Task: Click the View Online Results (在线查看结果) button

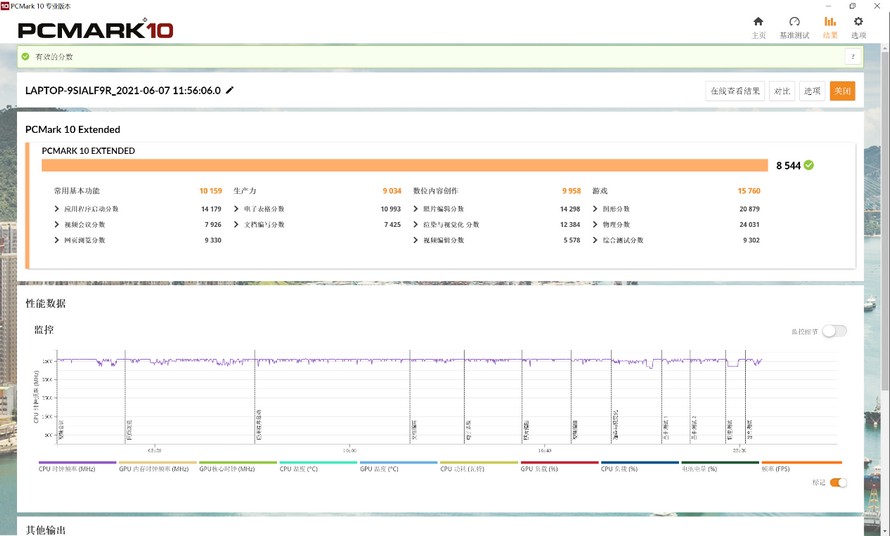Action: [735, 91]
